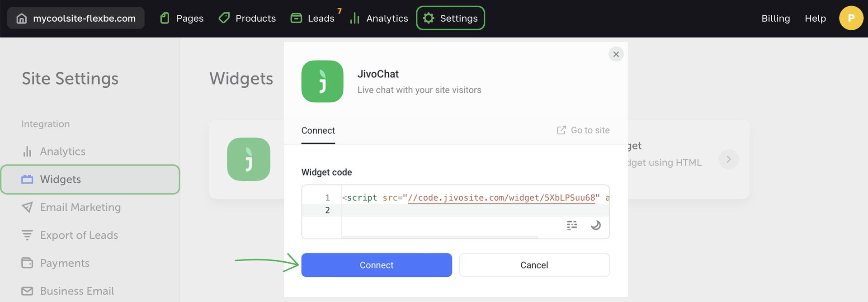Toggle dark theme moon icon in code editor
Viewport: 868px width, 302px height.
coord(595,225)
